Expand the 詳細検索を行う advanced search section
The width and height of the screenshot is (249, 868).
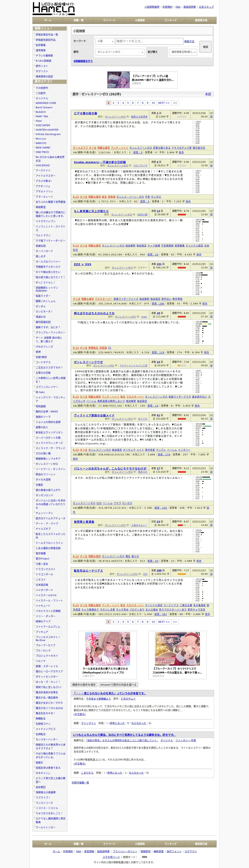click(83, 61)
